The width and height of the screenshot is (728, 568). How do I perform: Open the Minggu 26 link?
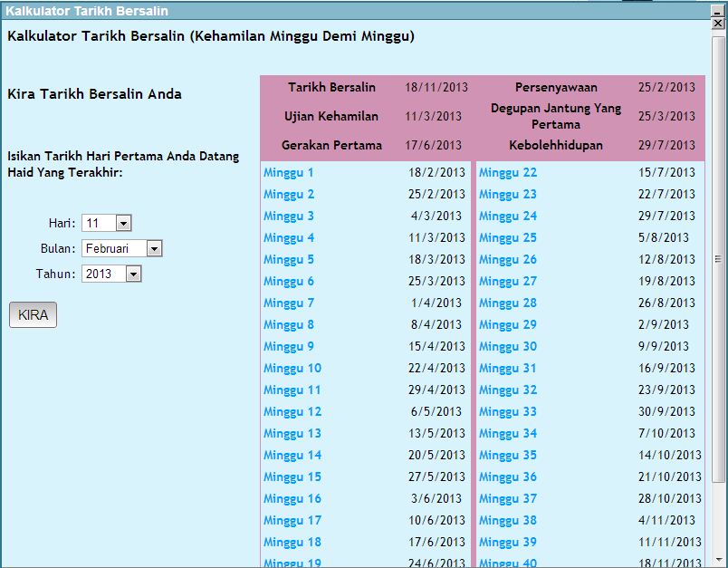tap(508, 260)
